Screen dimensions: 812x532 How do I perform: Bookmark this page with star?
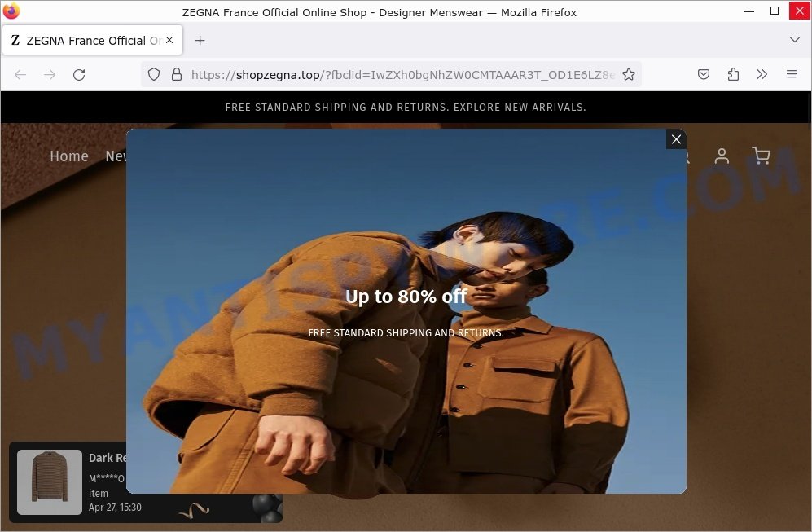point(629,74)
